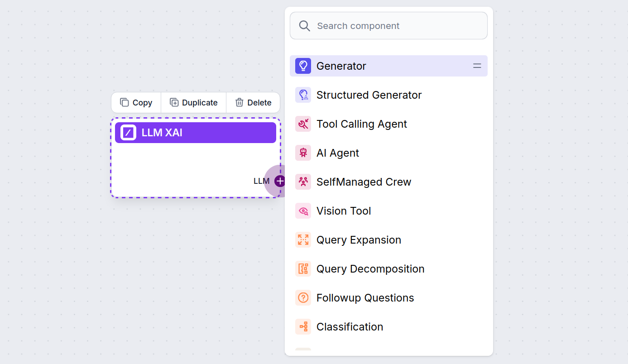Click the search magnifier icon
Viewport: 628px width, 364px height.
pyautogui.click(x=305, y=25)
